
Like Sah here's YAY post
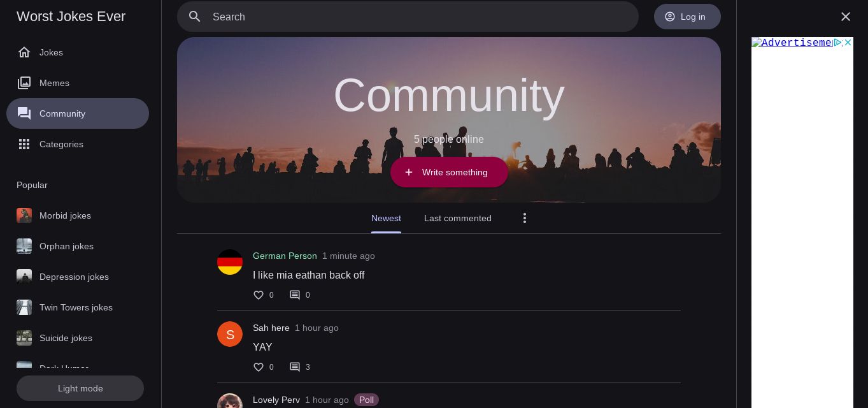[259, 367]
